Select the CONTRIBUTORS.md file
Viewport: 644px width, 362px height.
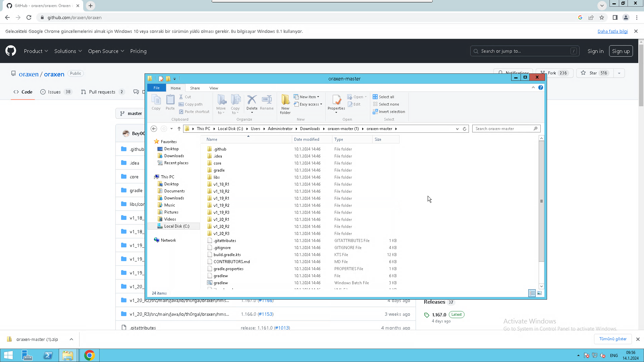pyautogui.click(x=231, y=262)
